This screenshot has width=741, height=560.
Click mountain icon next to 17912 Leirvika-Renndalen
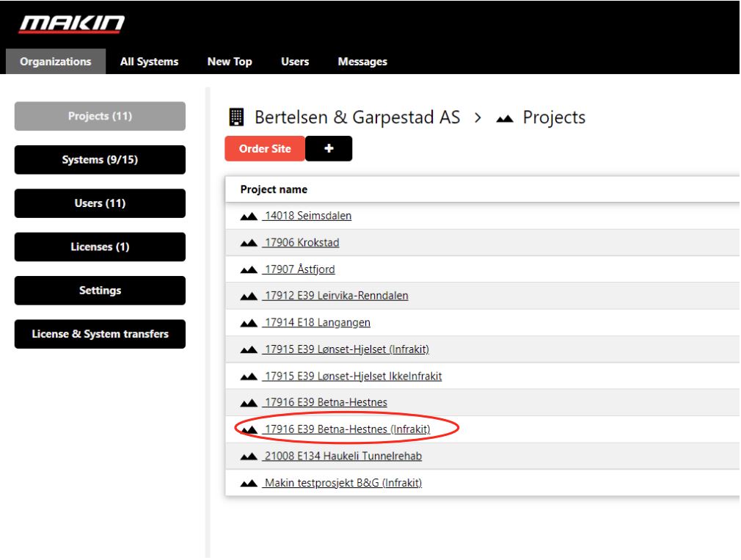[249, 297]
